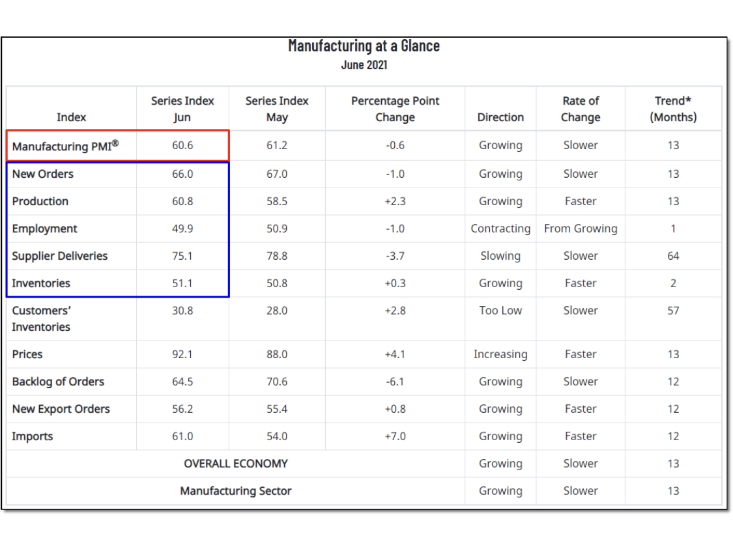Click the Manufacturing at a Glance title
This screenshot has width=733, height=560.
point(364,46)
